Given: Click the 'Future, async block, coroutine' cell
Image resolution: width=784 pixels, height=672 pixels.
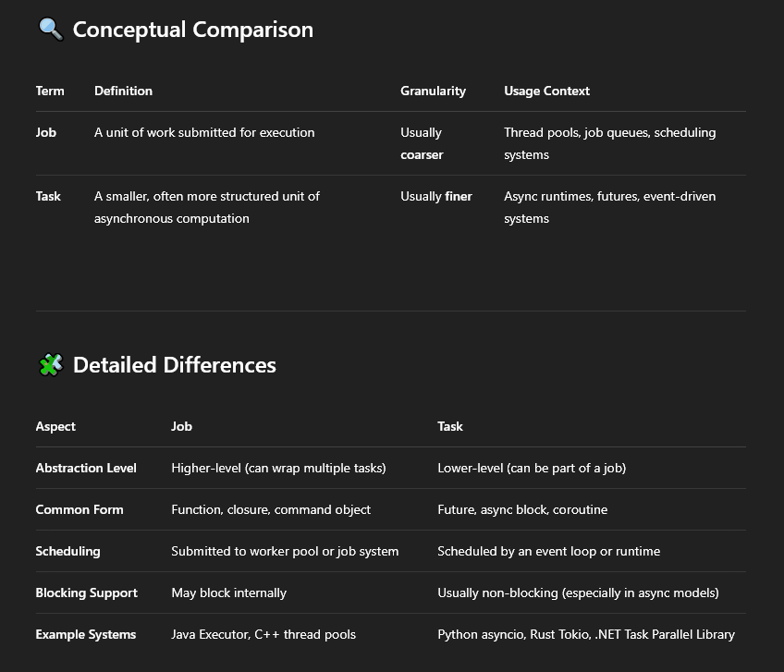Looking at the screenshot, I should tap(522, 509).
